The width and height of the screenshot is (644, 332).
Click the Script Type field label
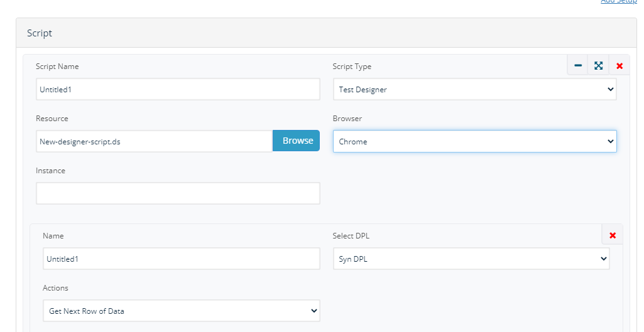click(x=351, y=67)
